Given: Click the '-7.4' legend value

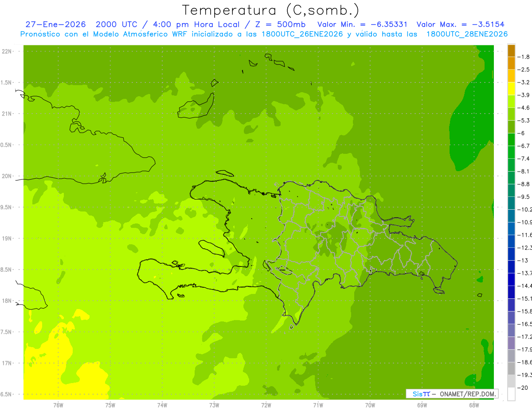Looking at the screenshot, I should coord(524,159).
